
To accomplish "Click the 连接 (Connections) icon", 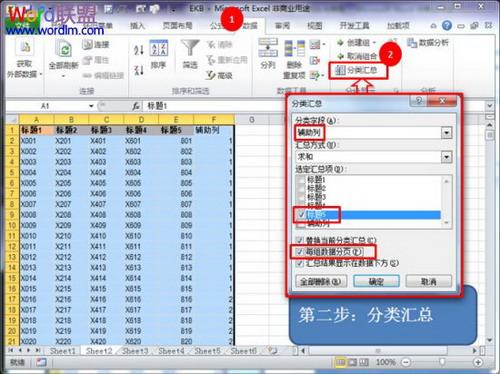I will 87,44.
